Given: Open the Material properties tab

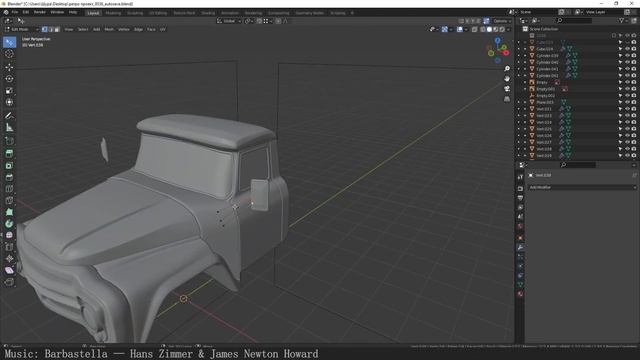Looking at the screenshot, I should coord(520,294).
